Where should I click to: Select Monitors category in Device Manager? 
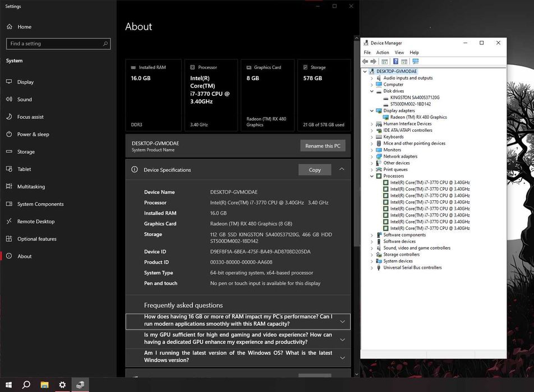click(392, 150)
